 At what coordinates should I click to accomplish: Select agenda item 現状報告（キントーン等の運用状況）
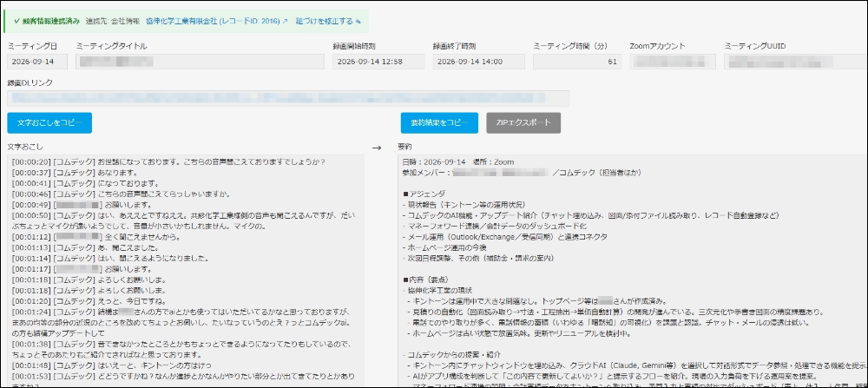pos(464,205)
